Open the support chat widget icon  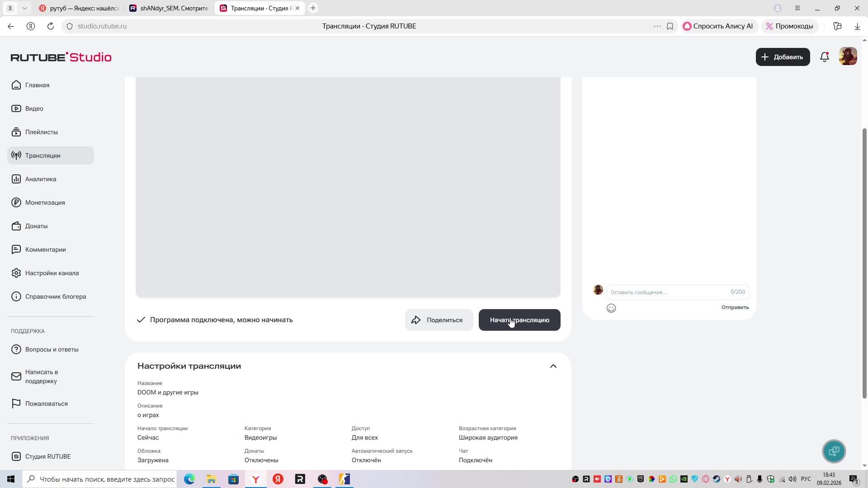(834, 451)
